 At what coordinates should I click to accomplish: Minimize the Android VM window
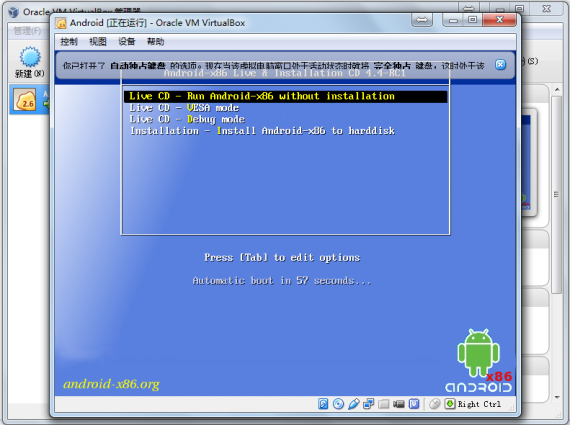click(453, 20)
